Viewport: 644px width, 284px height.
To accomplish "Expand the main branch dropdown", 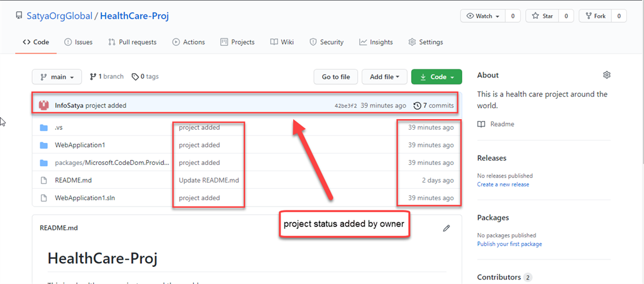I will point(57,77).
